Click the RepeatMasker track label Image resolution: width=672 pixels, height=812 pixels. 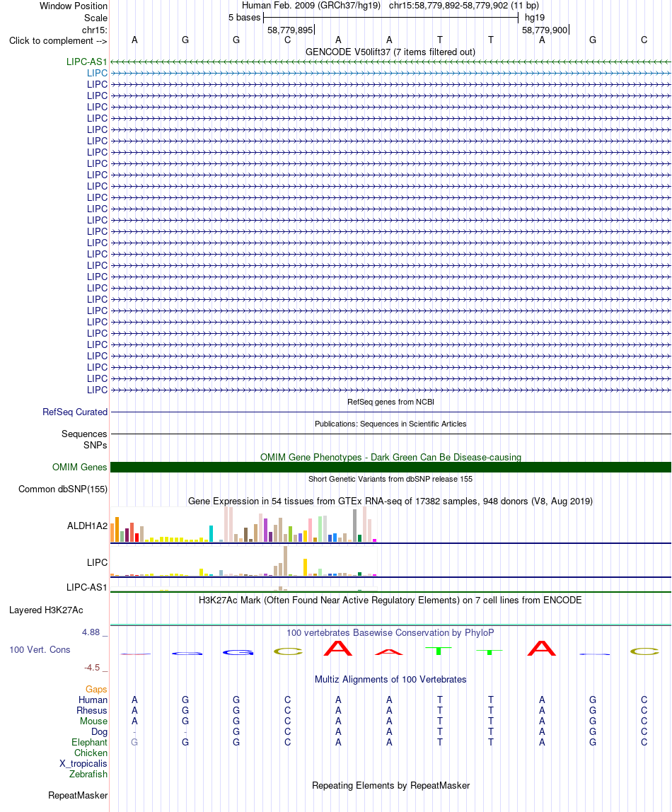[79, 796]
